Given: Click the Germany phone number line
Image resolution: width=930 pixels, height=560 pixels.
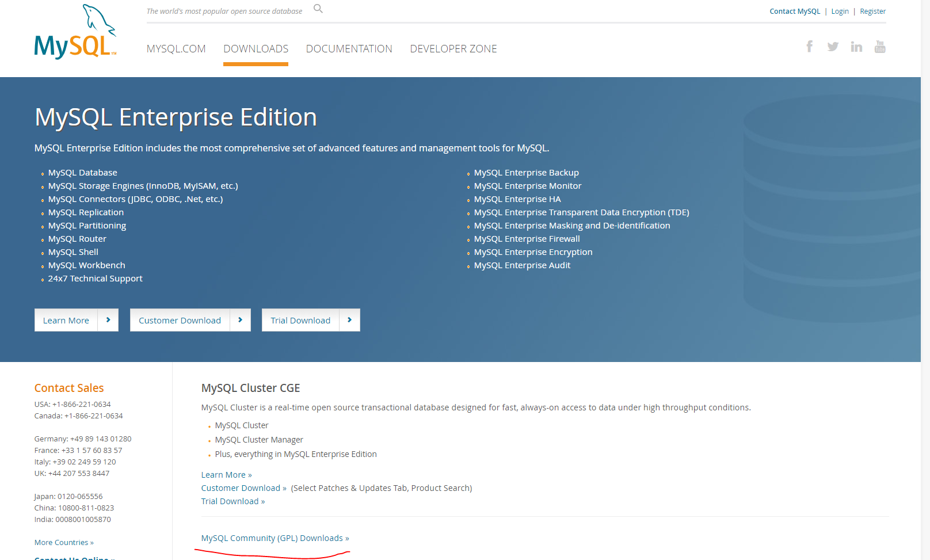Looking at the screenshot, I should 83,439.
